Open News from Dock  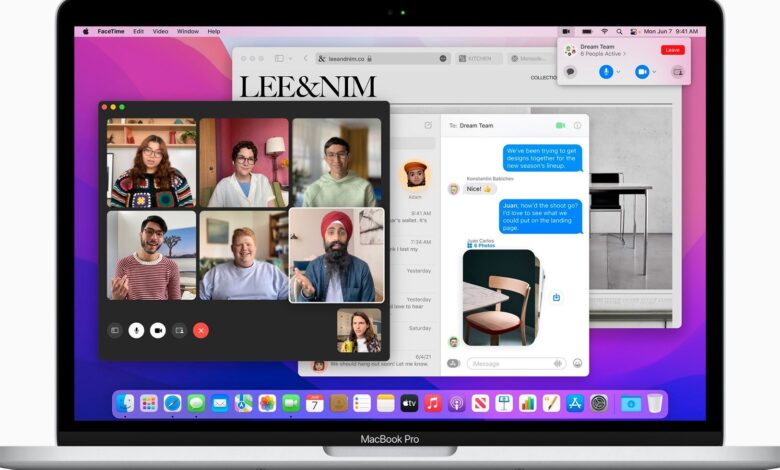pos(480,403)
